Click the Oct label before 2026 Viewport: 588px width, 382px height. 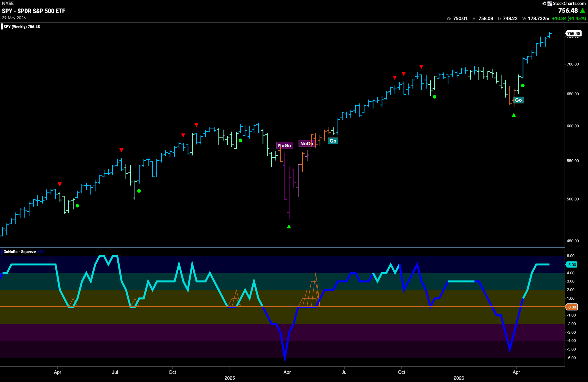point(401,372)
